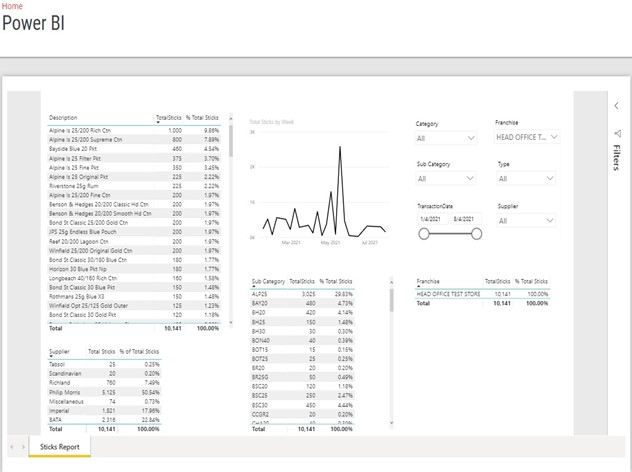Go to previous report page arrow
This screenshot has width=632, height=472.
[x=12, y=447]
